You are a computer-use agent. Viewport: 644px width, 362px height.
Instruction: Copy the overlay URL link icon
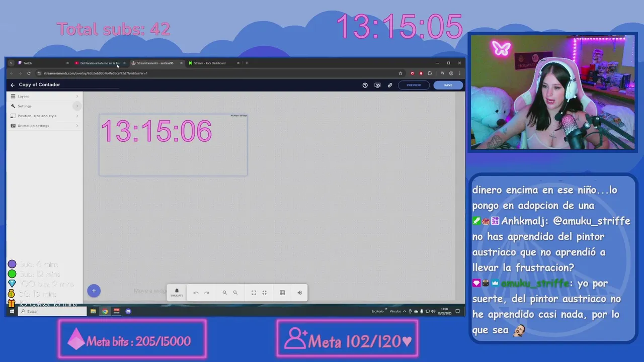click(389, 85)
